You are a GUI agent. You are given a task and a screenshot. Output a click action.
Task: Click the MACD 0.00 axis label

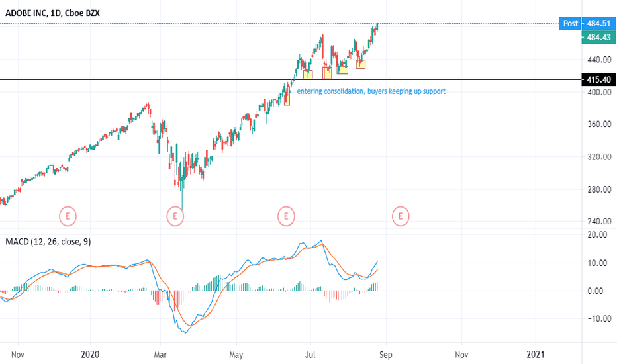point(595,291)
